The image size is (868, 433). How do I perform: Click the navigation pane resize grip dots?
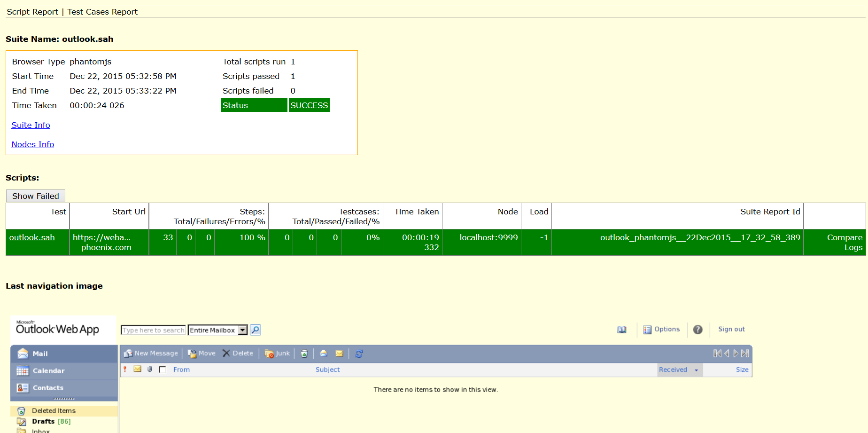click(x=64, y=399)
